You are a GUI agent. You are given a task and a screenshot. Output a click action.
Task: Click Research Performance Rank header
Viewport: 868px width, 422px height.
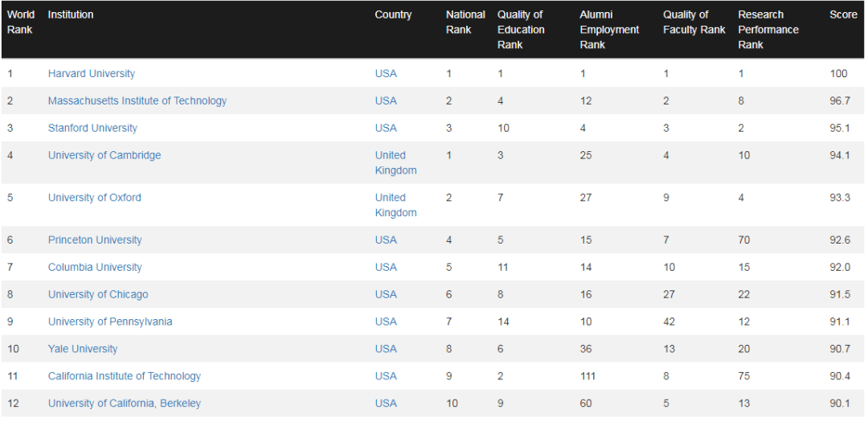[768, 30]
